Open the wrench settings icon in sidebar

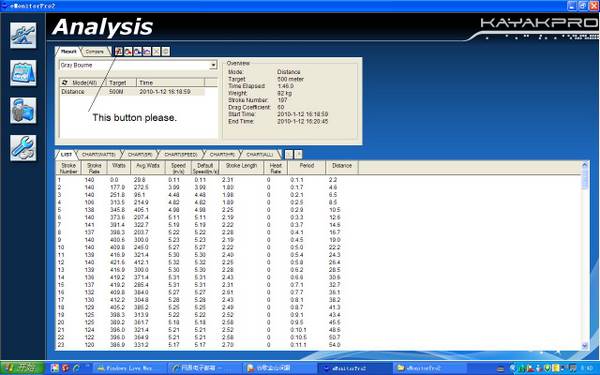point(23,148)
